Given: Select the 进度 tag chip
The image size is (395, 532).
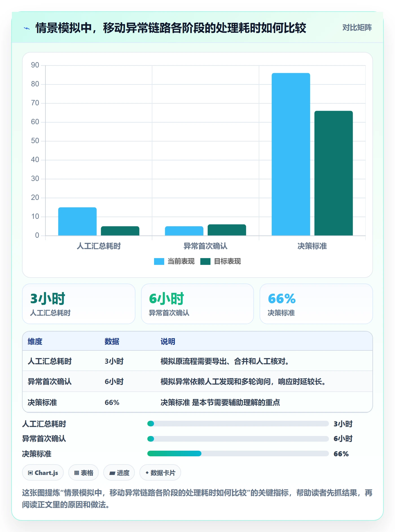Looking at the screenshot, I should tap(119, 473).
